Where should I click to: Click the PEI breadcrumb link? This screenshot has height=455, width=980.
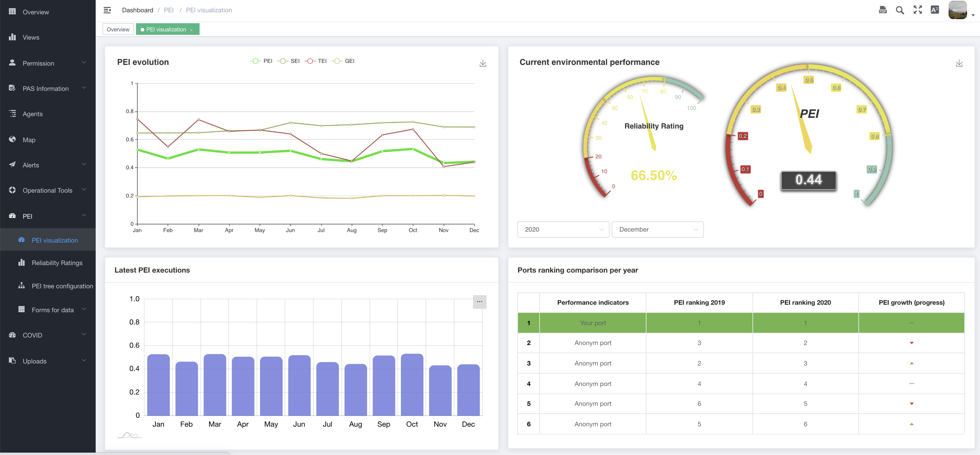point(168,10)
